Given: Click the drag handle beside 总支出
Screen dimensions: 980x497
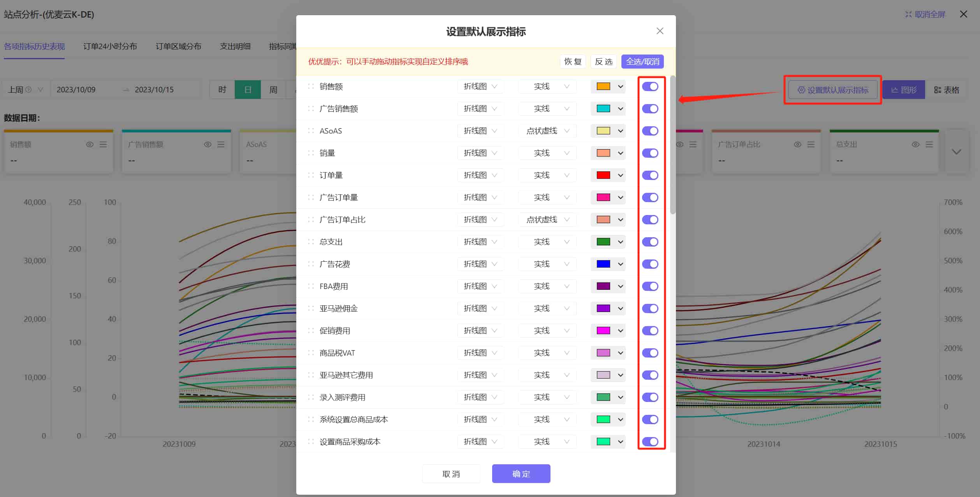Looking at the screenshot, I should click(311, 242).
